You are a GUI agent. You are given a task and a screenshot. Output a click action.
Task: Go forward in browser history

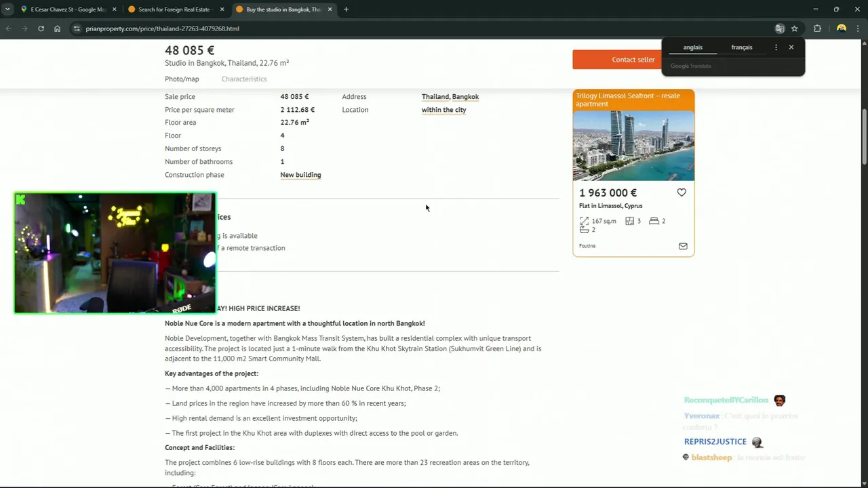tap(24, 28)
